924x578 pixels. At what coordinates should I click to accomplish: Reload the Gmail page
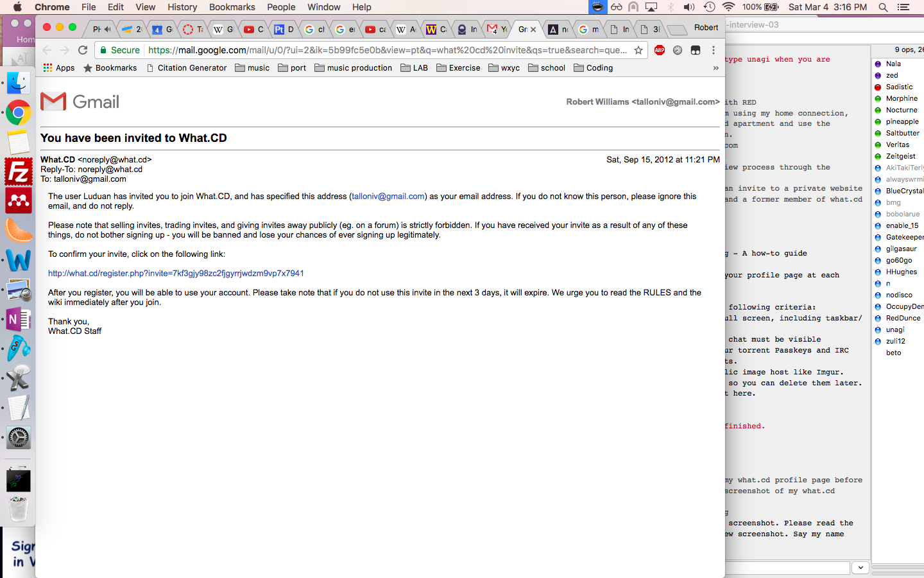83,50
